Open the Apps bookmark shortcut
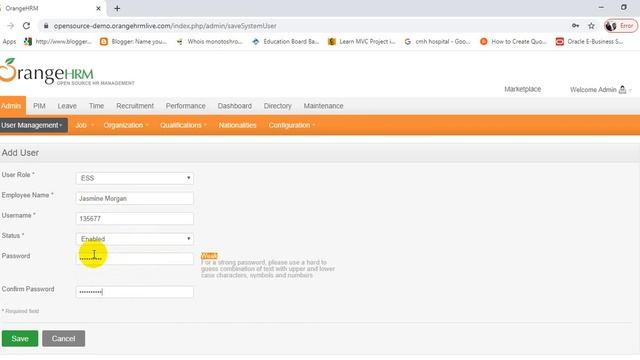 (9, 42)
